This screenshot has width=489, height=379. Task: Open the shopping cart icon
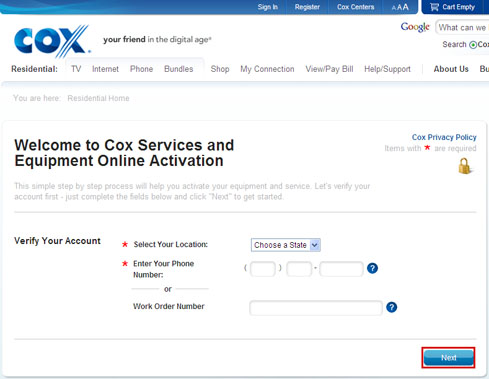434,7
